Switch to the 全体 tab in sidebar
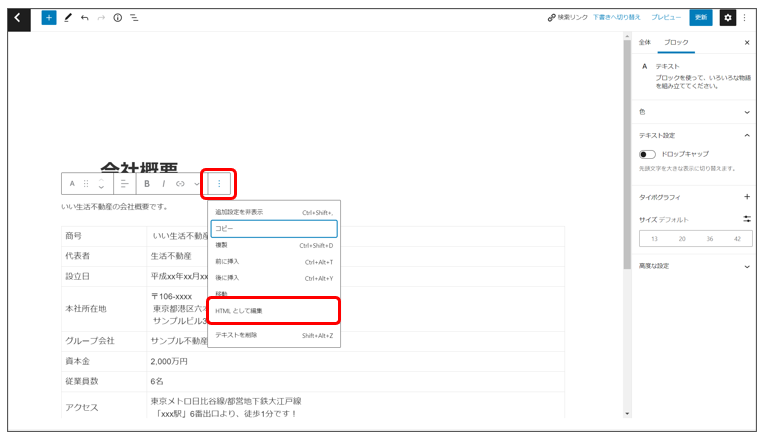 pos(645,43)
